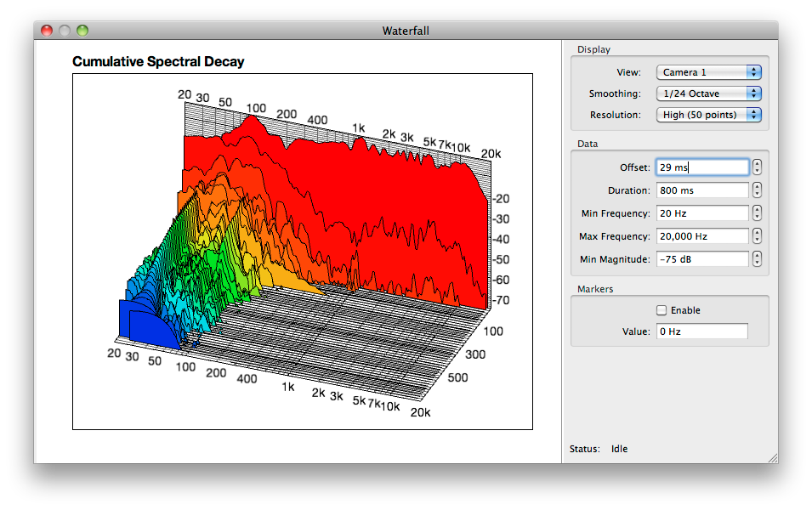The width and height of the screenshot is (812, 510).
Task: Click the Smoothing label text
Action: tap(615, 93)
